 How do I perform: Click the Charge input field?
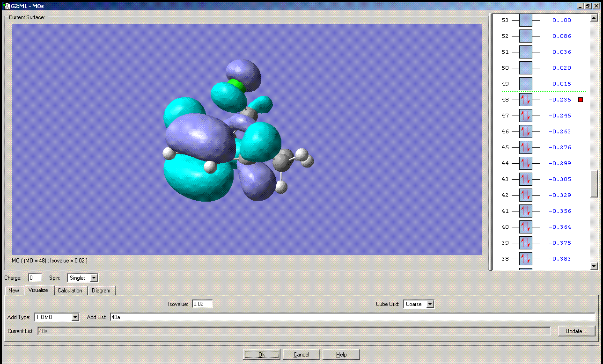pyautogui.click(x=35, y=278)
